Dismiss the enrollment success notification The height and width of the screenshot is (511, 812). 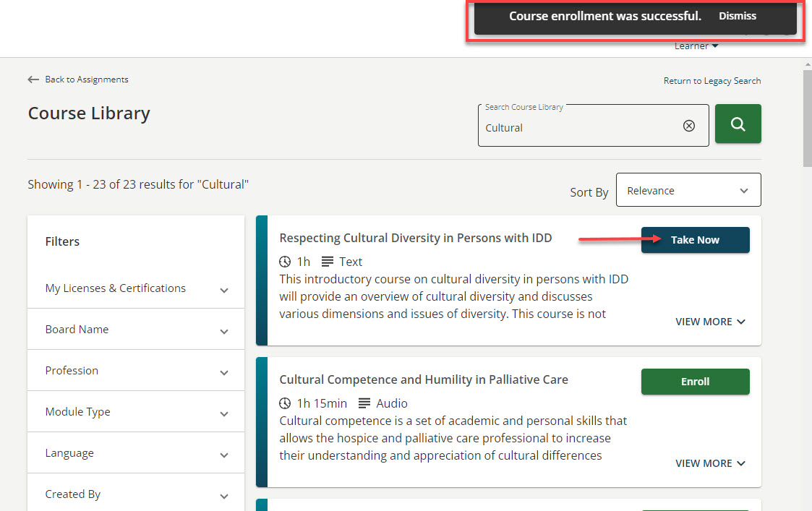[x=737, y=15]
